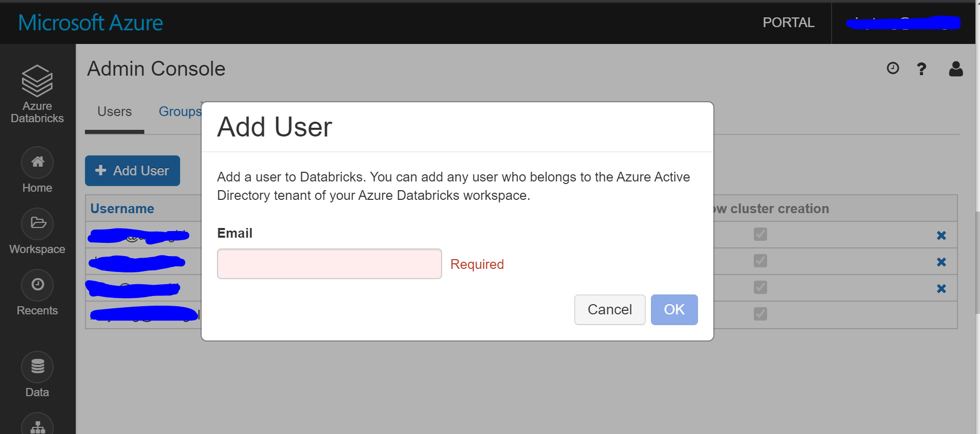Switch to the Users tab
Screen dimensions: 980x434
tap(115, 111)
